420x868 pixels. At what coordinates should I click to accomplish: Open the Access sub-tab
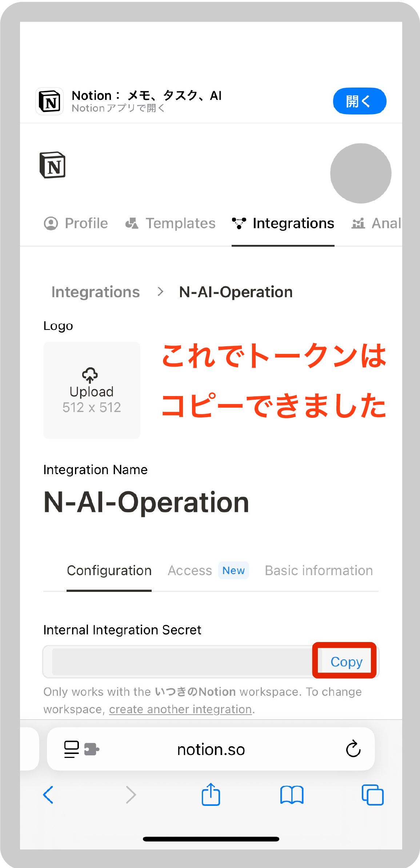[190, 570]
